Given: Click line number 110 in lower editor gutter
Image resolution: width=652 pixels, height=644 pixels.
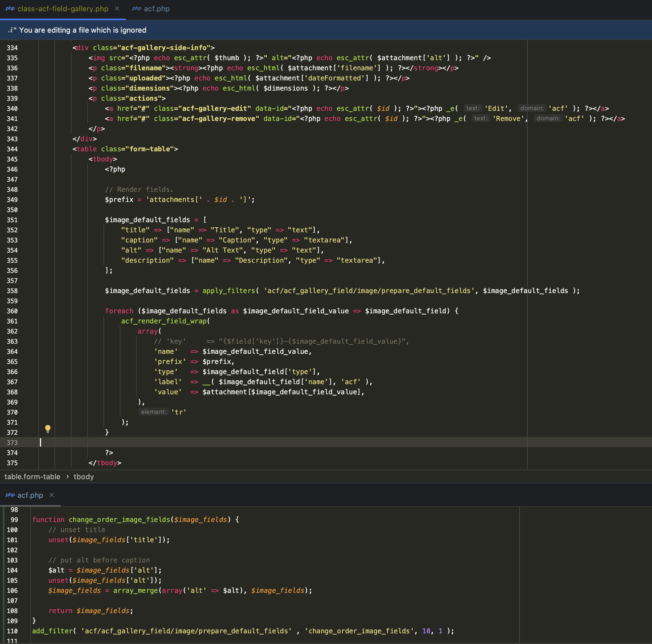Looking at the screenshot, I should [12, 631].
